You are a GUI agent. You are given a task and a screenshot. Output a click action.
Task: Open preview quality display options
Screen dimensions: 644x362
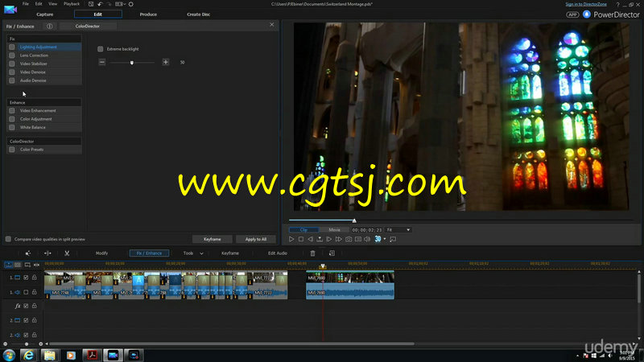point(357,239)
